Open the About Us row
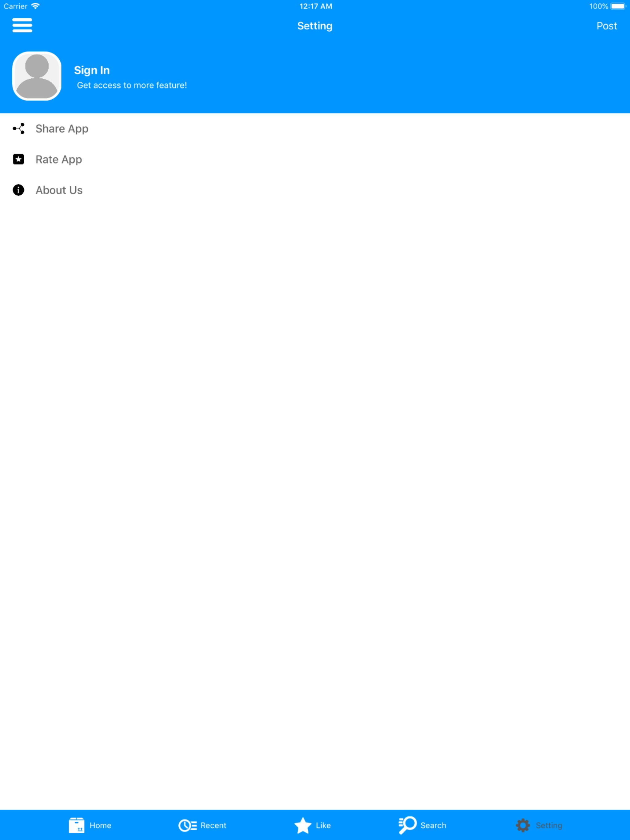This screenshot has width=630, height=840. coord(315,190)
